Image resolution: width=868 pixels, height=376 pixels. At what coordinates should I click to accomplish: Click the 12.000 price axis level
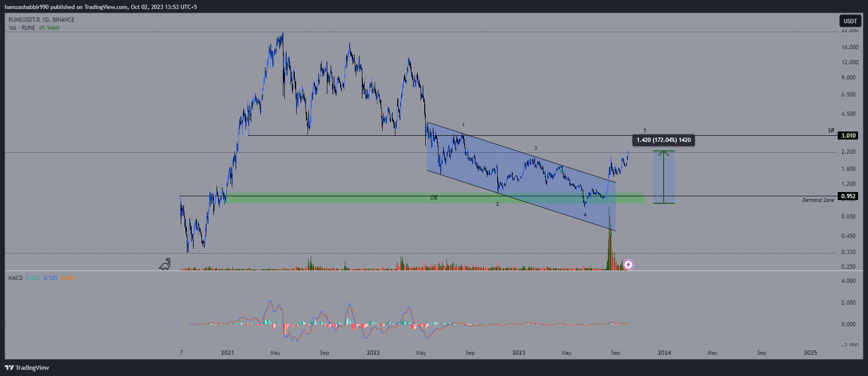(850, 62)
